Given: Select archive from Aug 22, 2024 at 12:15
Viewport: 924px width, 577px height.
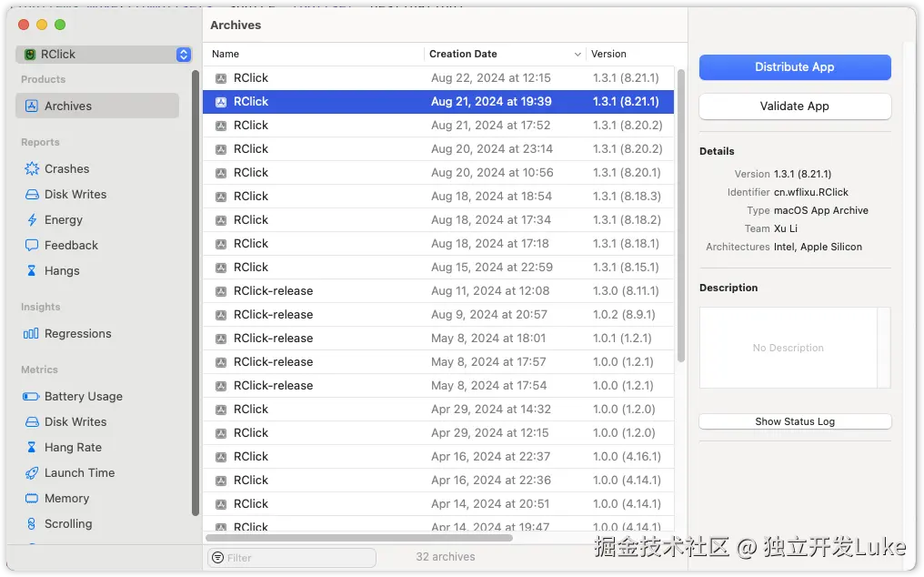Looking at the screenshot, I should coord(437,78).
